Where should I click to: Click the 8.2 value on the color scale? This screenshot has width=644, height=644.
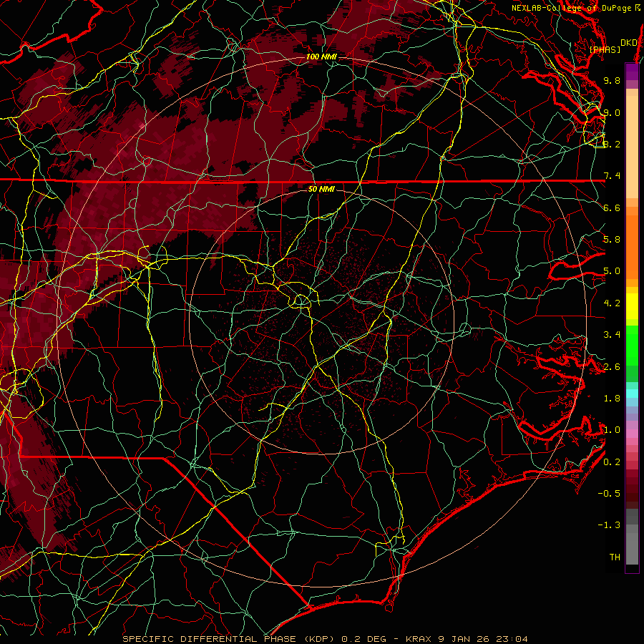click(x=612, y=144)
